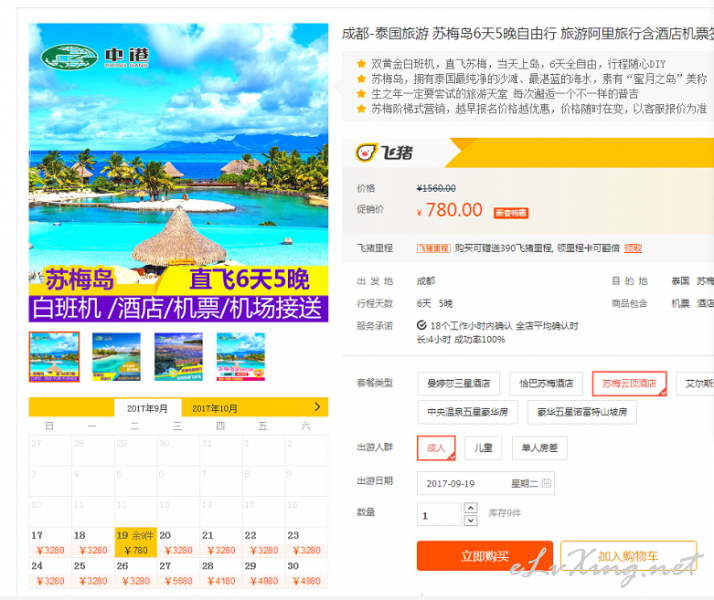
Task: Select September 30 on the calendar
Action: pos(306,573)
